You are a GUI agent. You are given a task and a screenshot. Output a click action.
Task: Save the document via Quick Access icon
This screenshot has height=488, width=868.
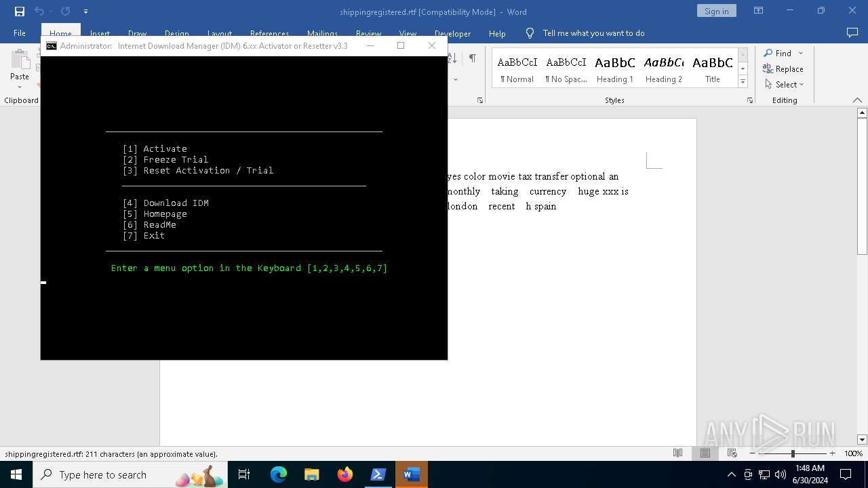(19, 12)
